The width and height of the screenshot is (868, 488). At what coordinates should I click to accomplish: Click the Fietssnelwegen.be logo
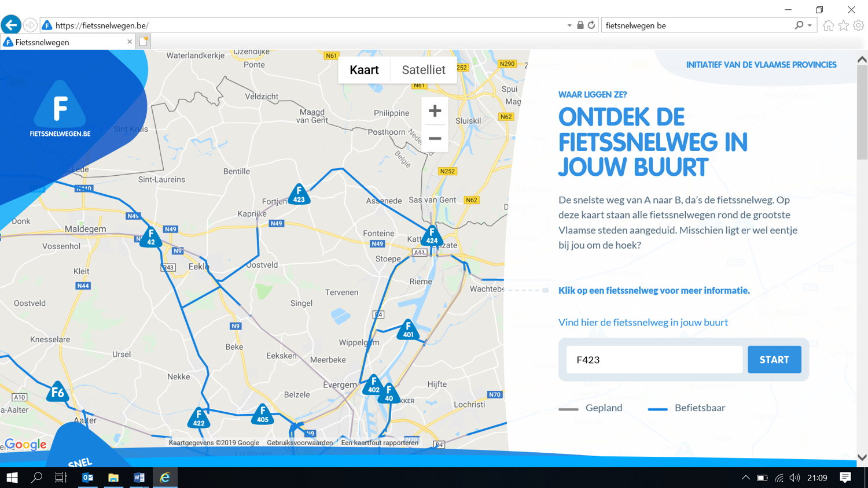[60, 109]
